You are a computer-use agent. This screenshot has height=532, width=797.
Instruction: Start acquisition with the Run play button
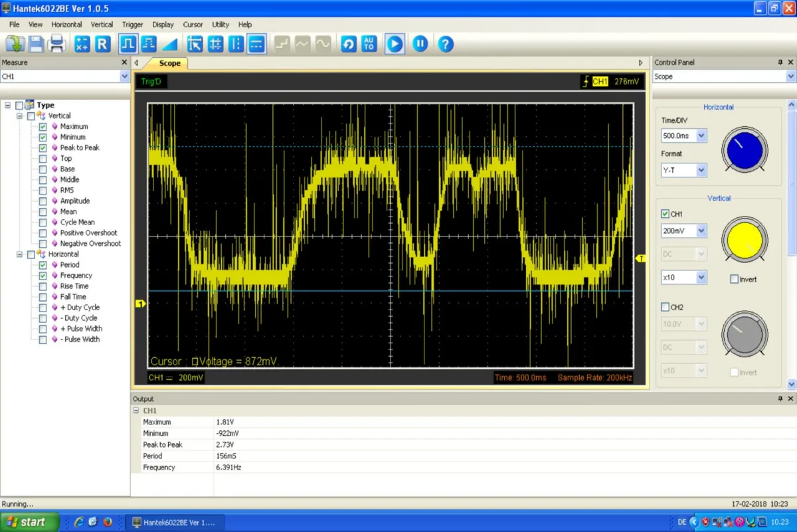tap(395, 44)
